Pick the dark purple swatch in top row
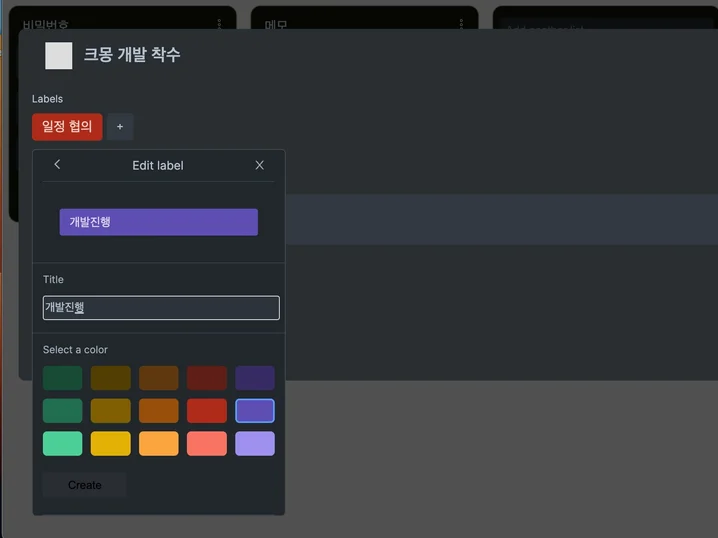 [x=255, y=378]
